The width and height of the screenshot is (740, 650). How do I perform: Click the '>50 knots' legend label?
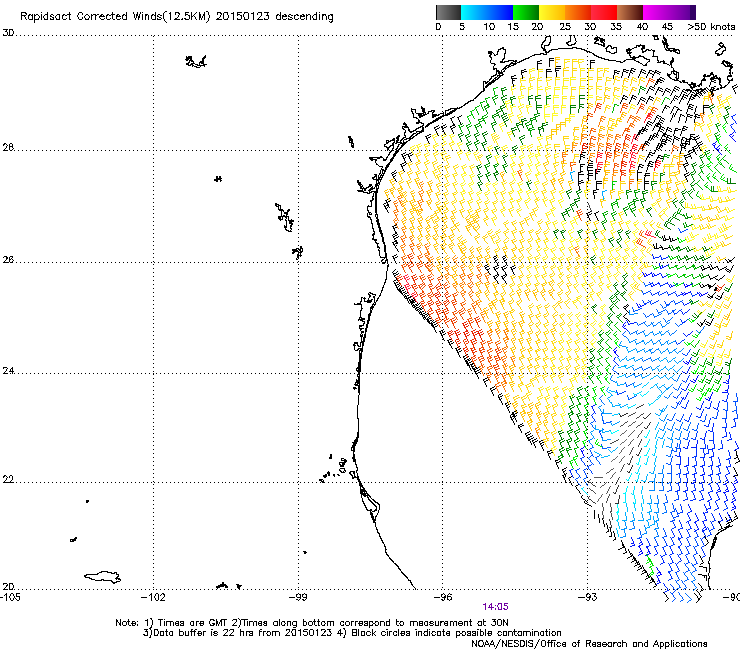[x=711, y=27]
